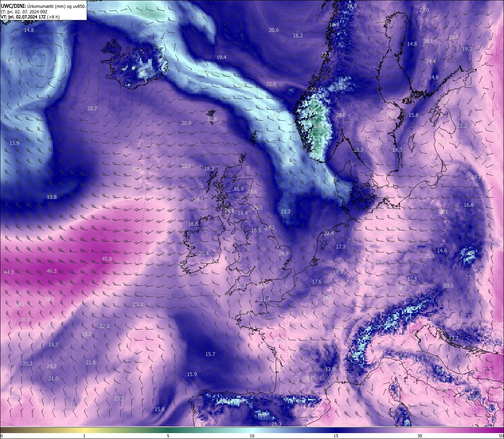
Task: Click the 38.8 value on the map
Action: click(x=25, y=319)
